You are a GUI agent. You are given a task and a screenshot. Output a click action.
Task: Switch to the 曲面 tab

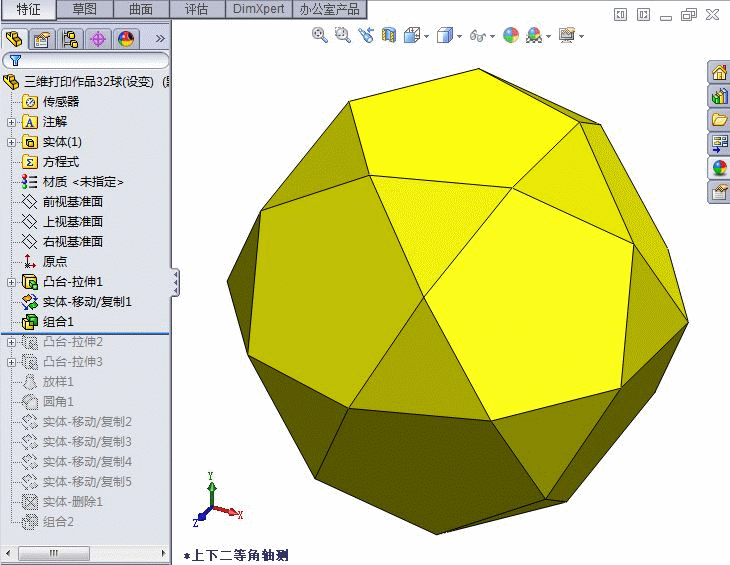[x=141, y=9]
